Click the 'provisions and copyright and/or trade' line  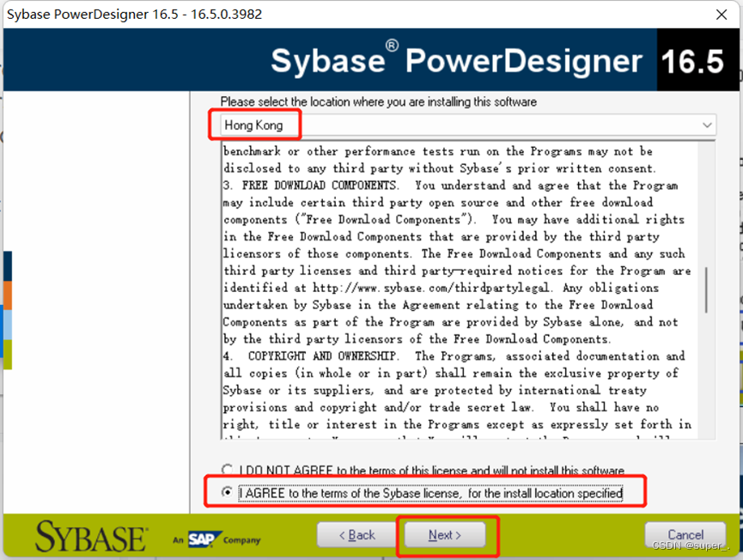pyautogui.click(x=441, y=407)
